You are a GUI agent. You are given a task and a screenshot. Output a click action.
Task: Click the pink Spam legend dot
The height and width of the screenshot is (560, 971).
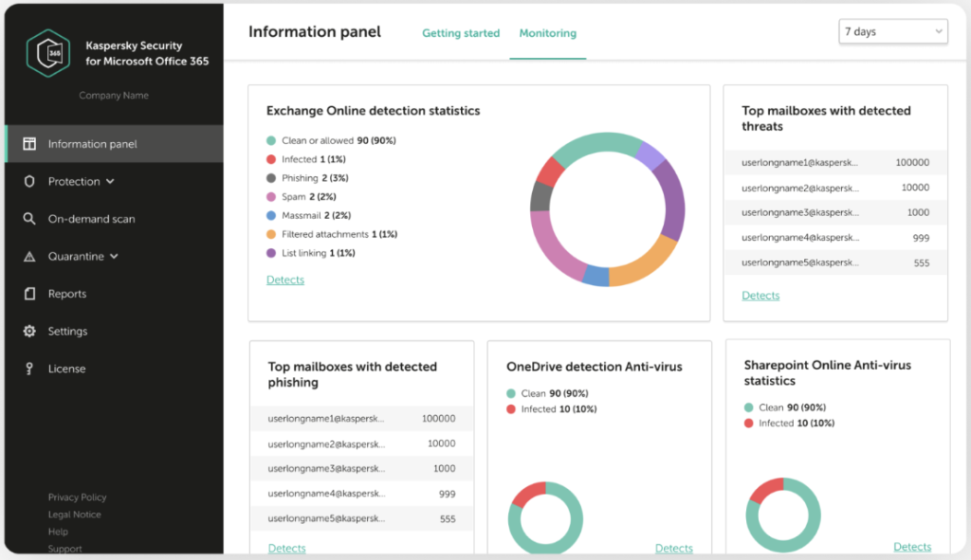pyautogui.click(x=270, y=197)
